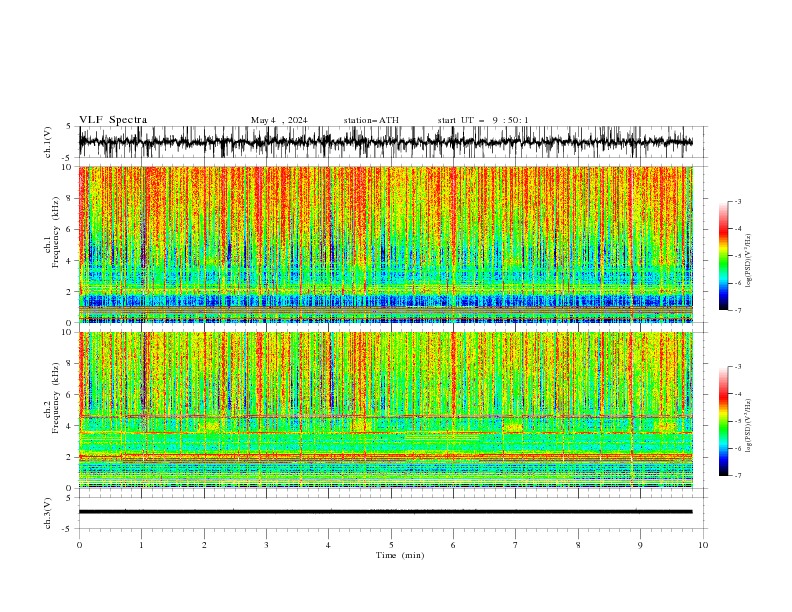
Task: Click the date text "May 4 , 2024"
Action: point(279,120)
